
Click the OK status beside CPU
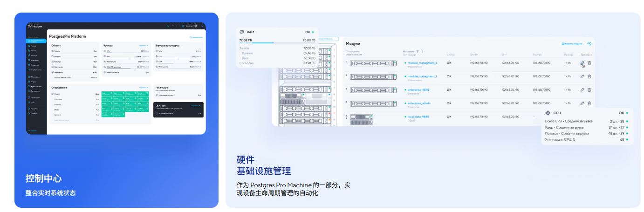pyautogui.click(x=621, y=113)
